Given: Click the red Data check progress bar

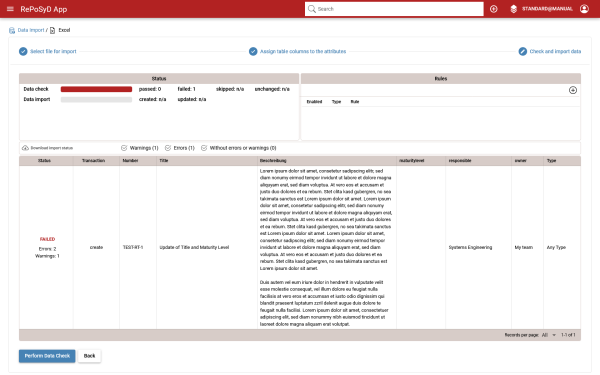Looking at the screenshot, I should [x=96, y=89].
